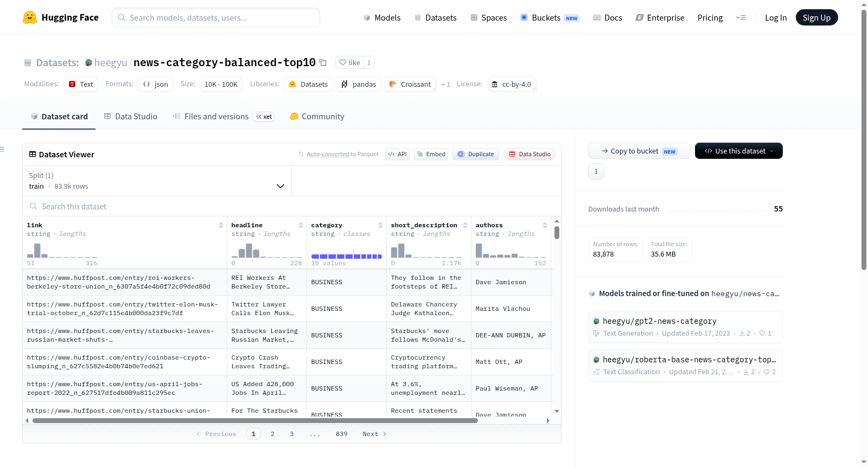Sort the category column

click(x=380, y=225)
